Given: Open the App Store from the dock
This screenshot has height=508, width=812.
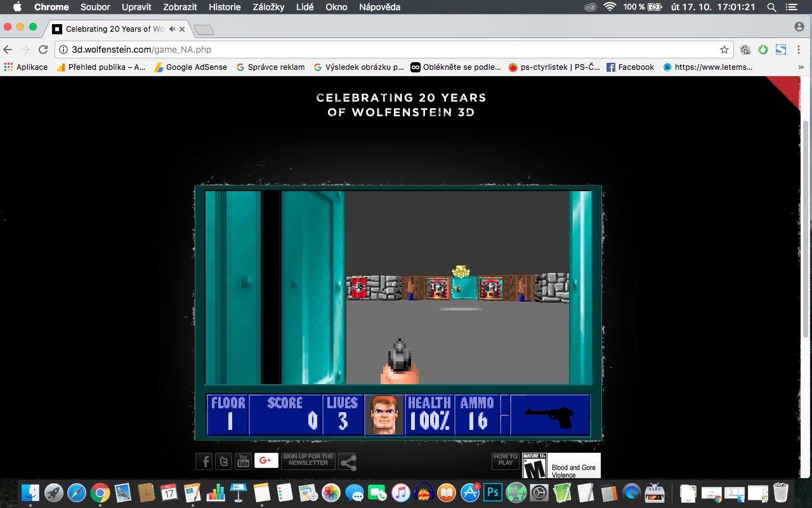Looking at the screenshot, I should [470, 492].
